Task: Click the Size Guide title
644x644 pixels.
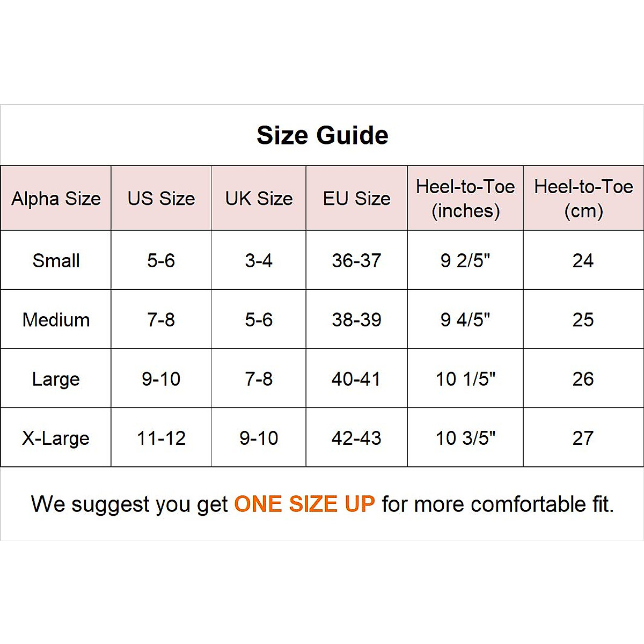Action: click(322, 135)
